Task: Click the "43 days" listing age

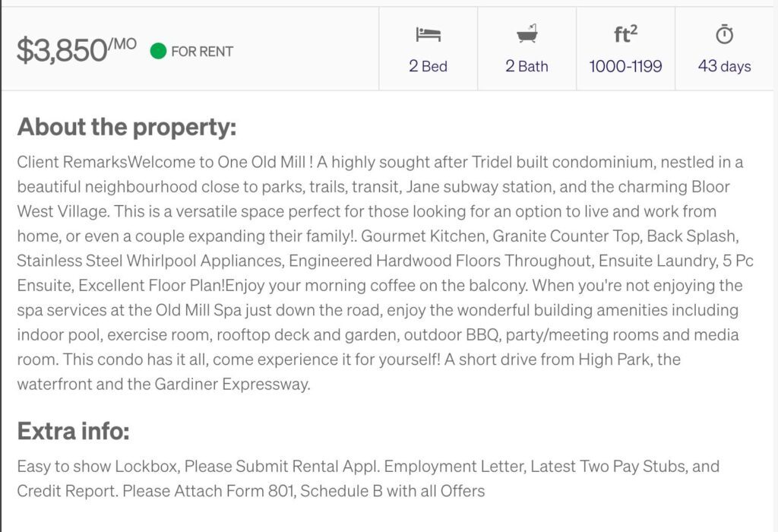Action: tap(725, 66)
